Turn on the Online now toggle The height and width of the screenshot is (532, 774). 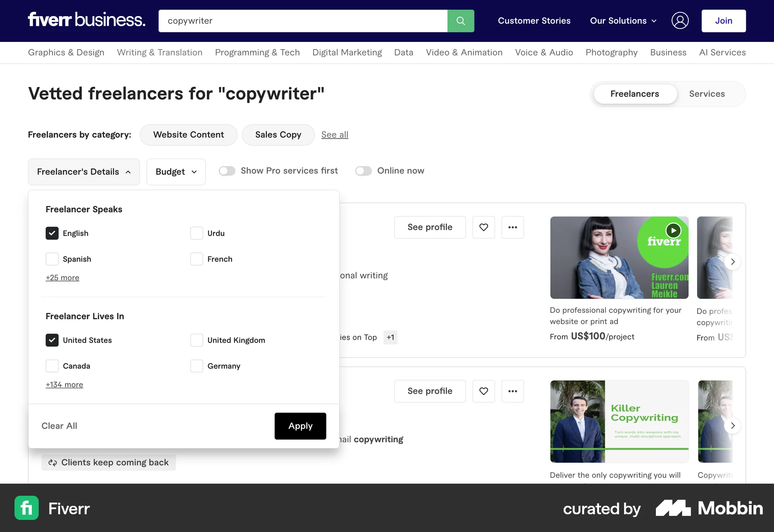[364, 171]
